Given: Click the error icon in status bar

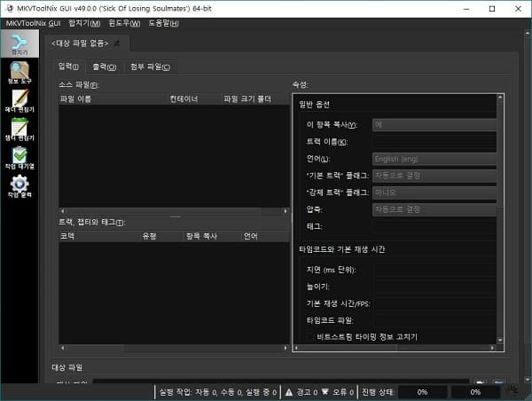Looking at the screenshot, I should point(325,392).
